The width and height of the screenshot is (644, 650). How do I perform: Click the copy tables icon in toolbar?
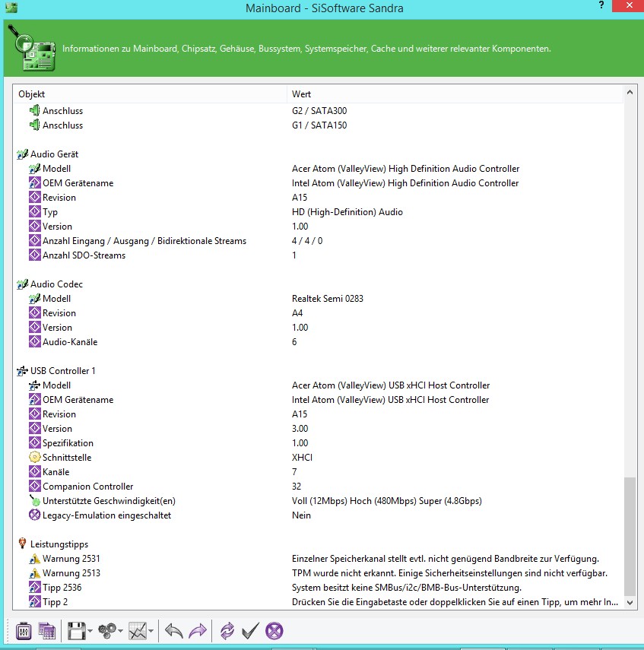coord(47,631)
